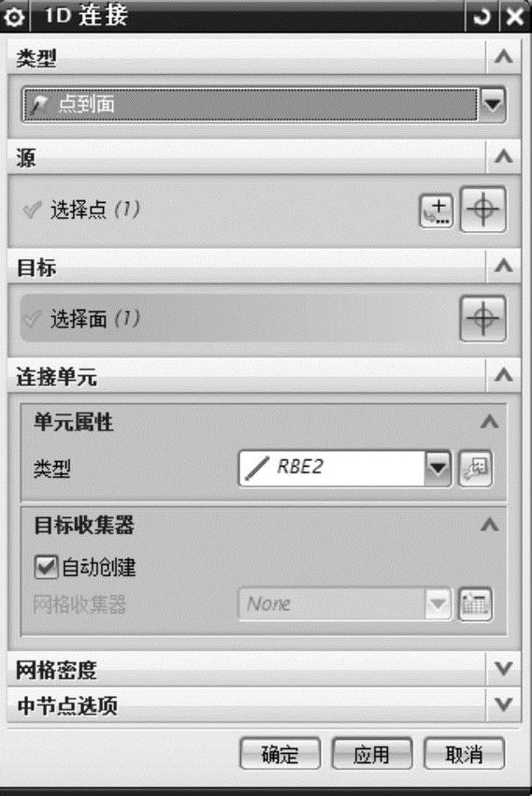
Task: Select the 选择面 (1) selection row
Action: click(238, 319)
